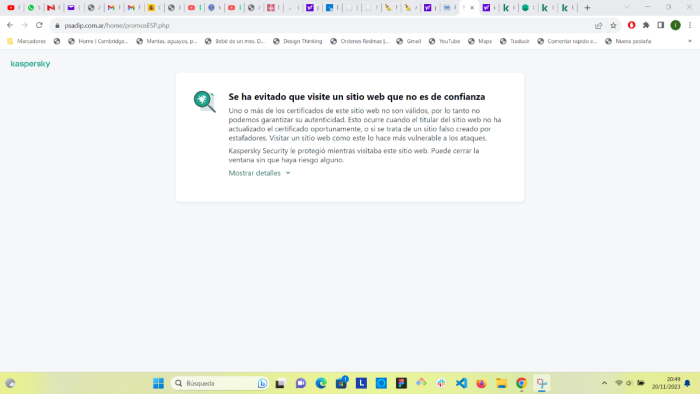Switch to the WhatsApp tab

coord(33,8)
